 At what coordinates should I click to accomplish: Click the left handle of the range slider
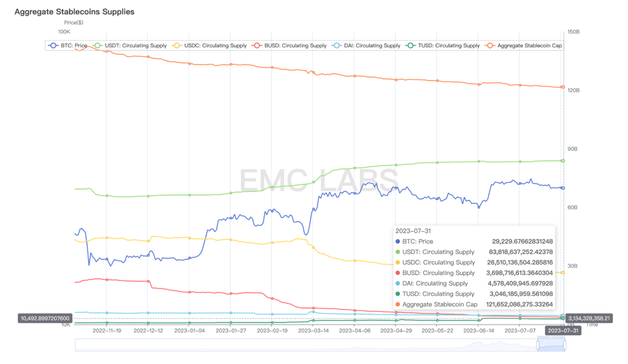click(x=538, y=345)
